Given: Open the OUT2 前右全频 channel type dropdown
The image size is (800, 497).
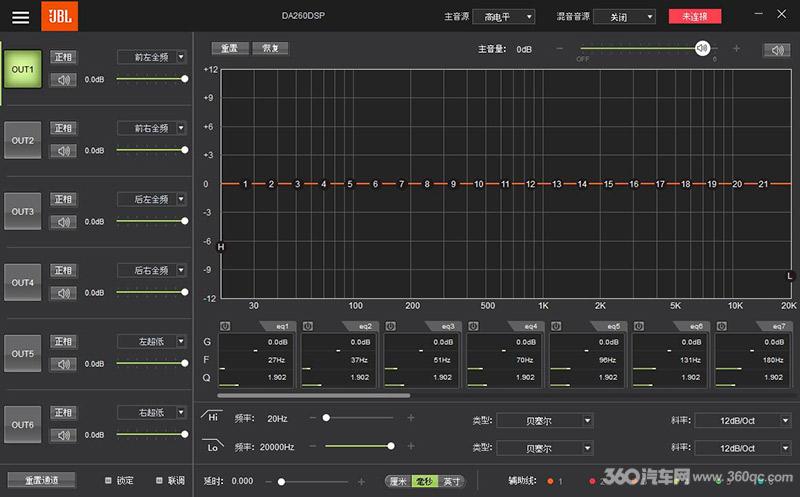Looking at the screenshot, I should (x=152, y=128).
